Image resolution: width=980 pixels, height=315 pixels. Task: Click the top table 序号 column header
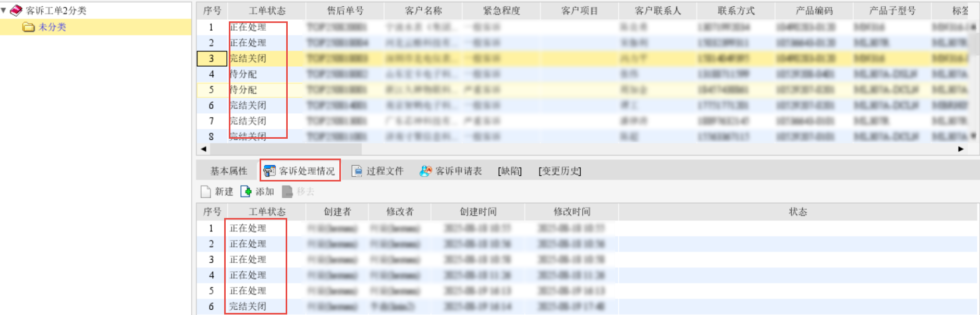tap(212, 10)
